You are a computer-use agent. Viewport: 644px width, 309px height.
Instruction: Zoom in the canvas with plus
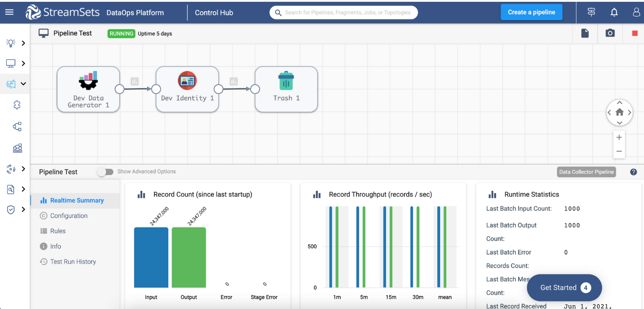[619, 137]
